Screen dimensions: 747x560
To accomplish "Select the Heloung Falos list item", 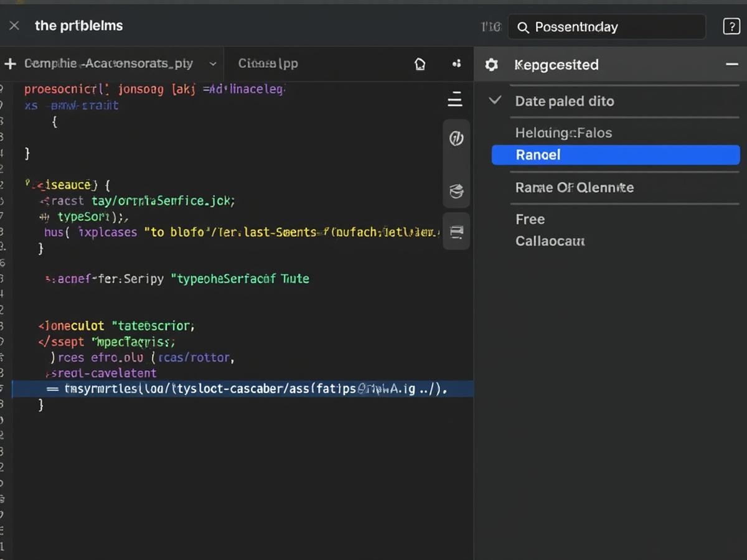I will click(x=563, y=133).
